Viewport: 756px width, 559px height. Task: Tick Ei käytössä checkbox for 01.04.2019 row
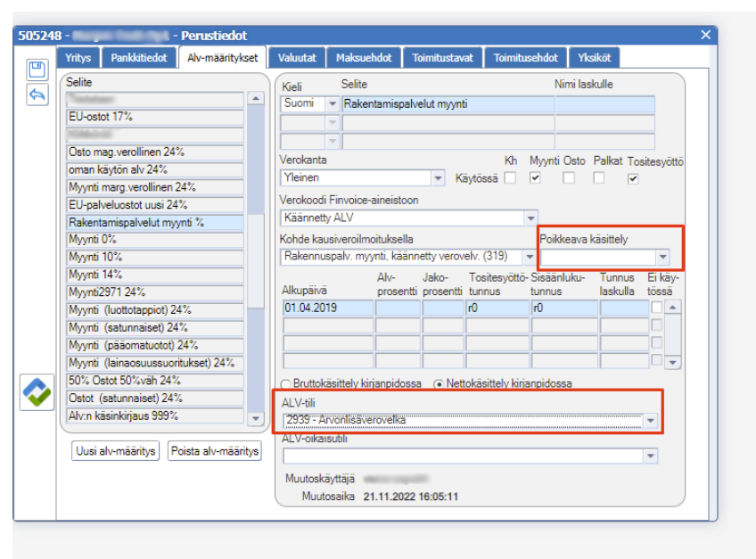point(656,308)
